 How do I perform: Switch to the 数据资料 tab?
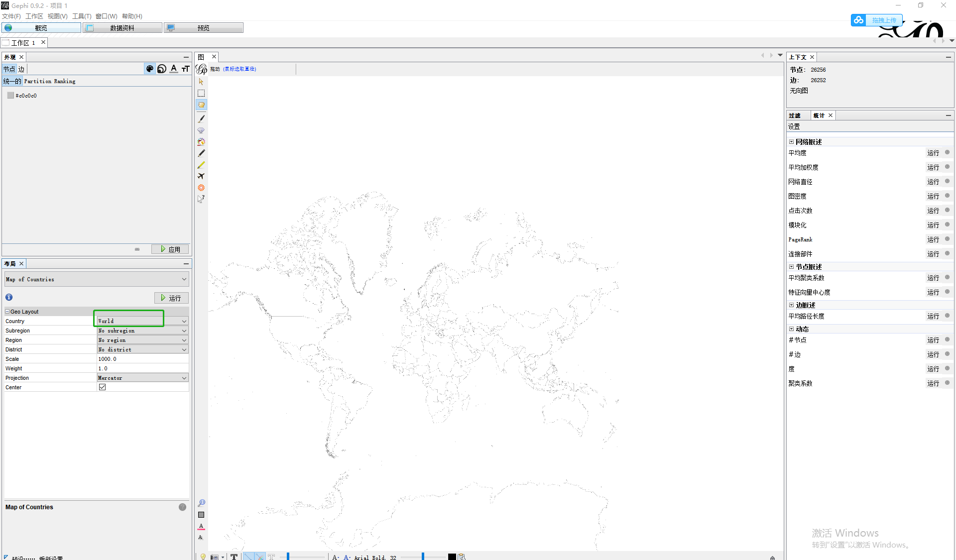[x=122, y=27]
